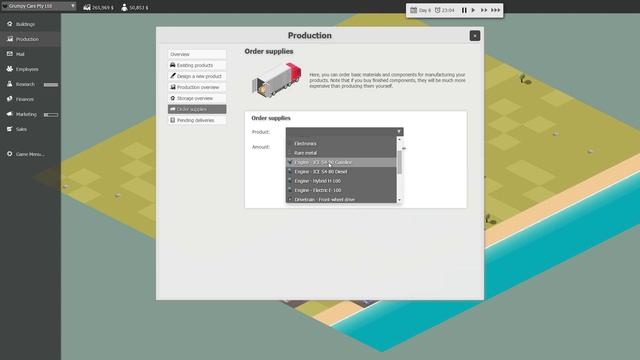Switch to Pending deliveries tab
The width and height of the screenshot is (640, 360).
coord(197,120)
